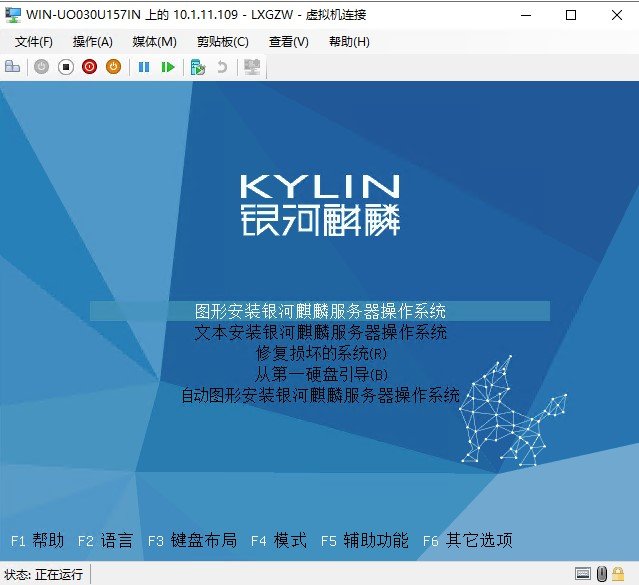Select 图形安装银河麒麟服务器操作系统 boot option

coord(320,311)
